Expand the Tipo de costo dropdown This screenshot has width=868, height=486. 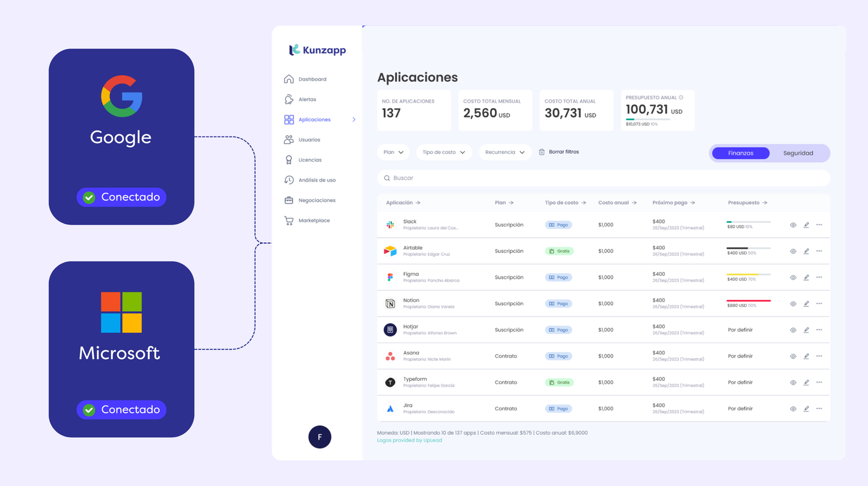click(443, 153)
